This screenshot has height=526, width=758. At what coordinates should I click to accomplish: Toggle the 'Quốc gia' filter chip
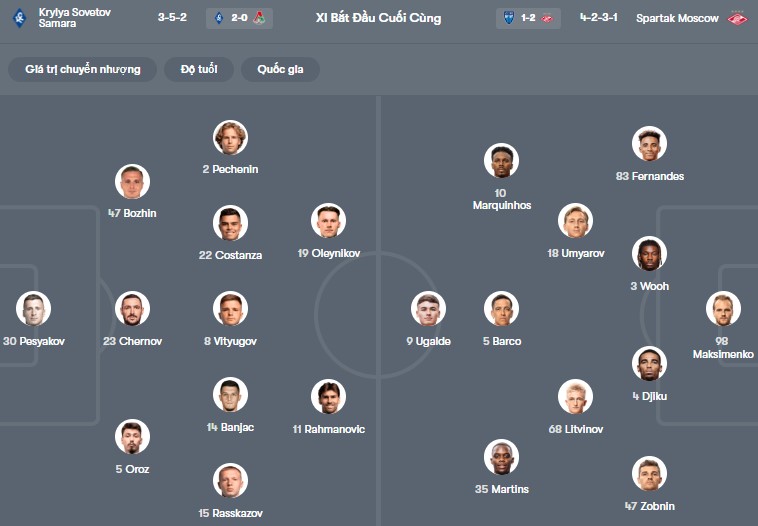pos(280,69)
